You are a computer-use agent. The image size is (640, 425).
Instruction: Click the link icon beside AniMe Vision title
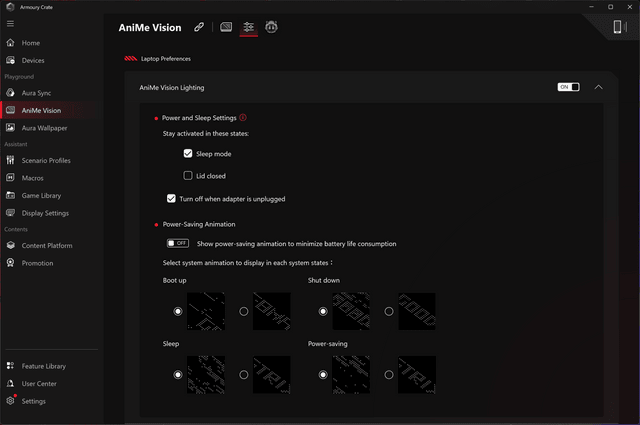[x=199, y=27]
